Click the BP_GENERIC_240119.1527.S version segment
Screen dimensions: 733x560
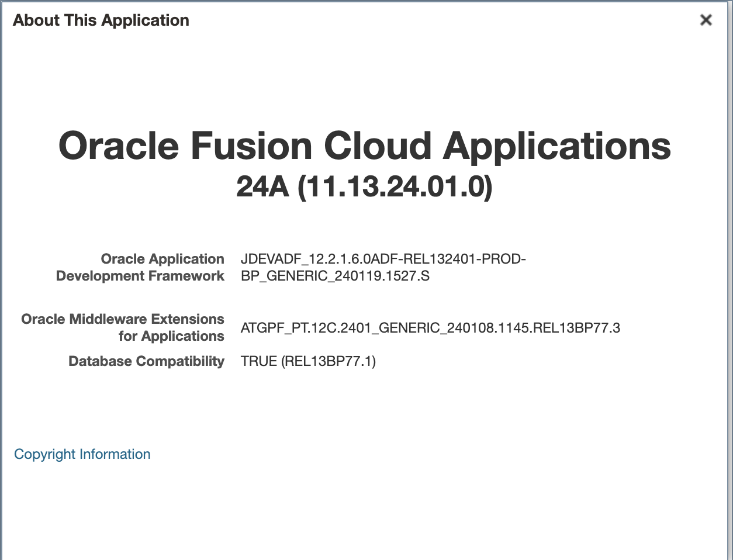coord(335,276)
